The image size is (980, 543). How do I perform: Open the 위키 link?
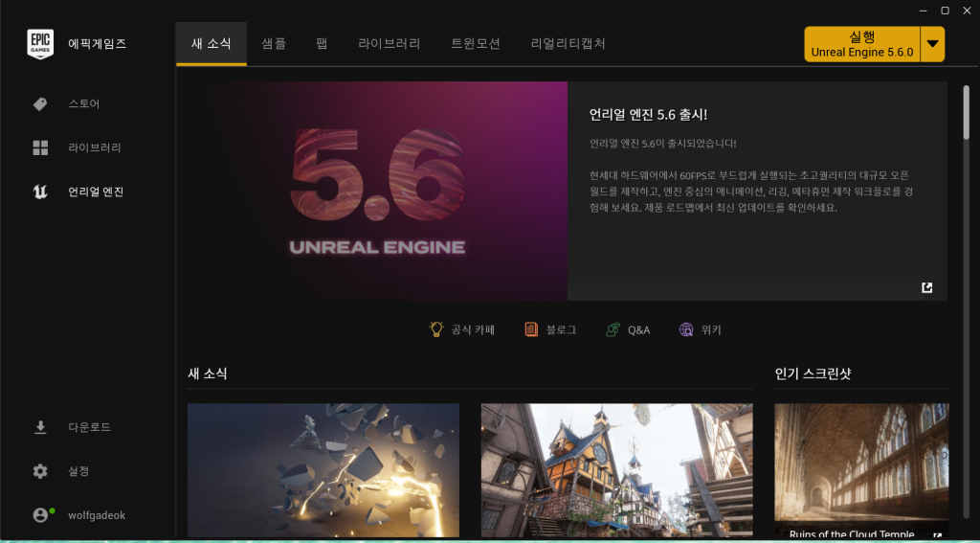pos(711,329)
